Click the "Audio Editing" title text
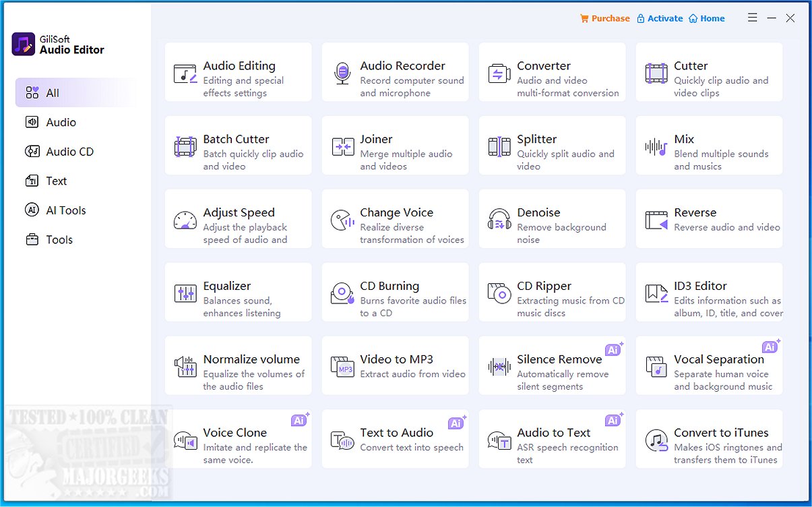Image resolution: width=812 pixels, height=507 pixels. pyautogui.click(x=239, y=65)
